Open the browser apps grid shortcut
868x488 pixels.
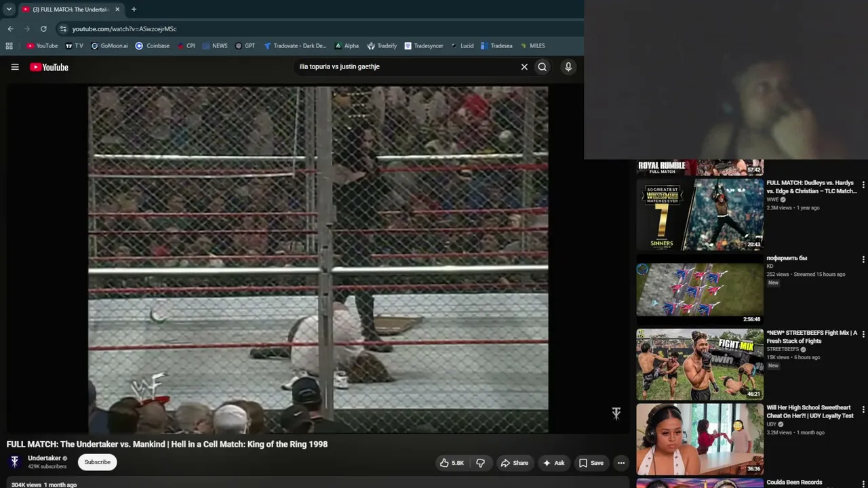9,46
